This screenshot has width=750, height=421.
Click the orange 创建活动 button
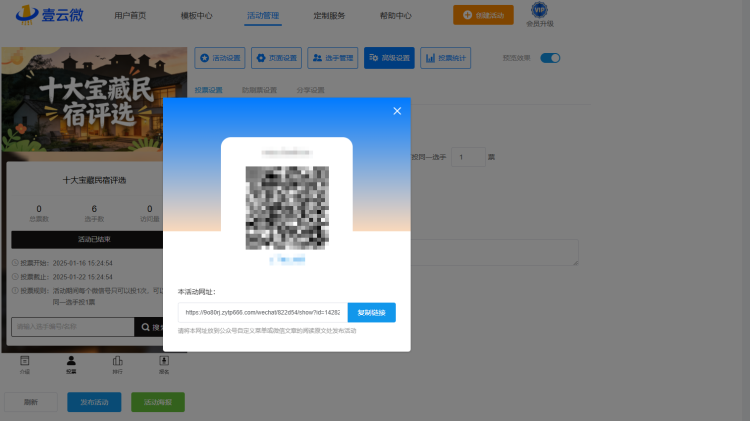(483, 15)
